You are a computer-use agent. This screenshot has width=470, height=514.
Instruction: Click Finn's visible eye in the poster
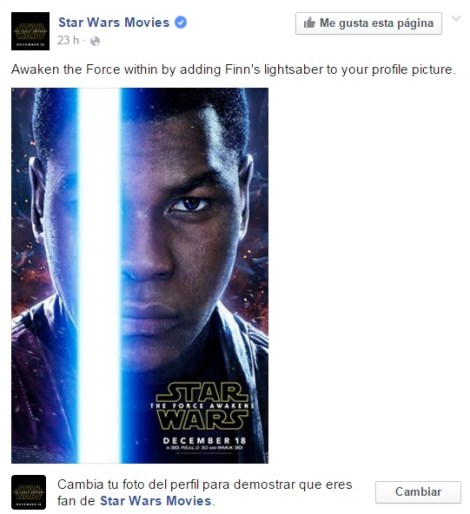pyautogui.click(x=190, y=204)
